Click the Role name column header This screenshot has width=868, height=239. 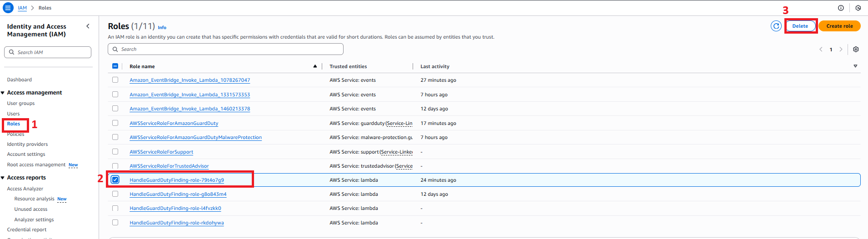(x=142, y=66)
